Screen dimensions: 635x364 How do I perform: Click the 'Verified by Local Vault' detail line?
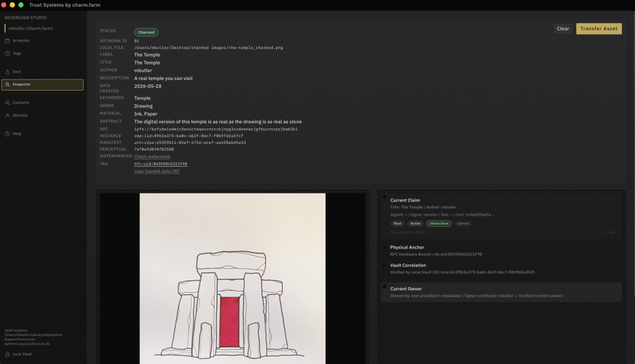click(x=462, y=272)
